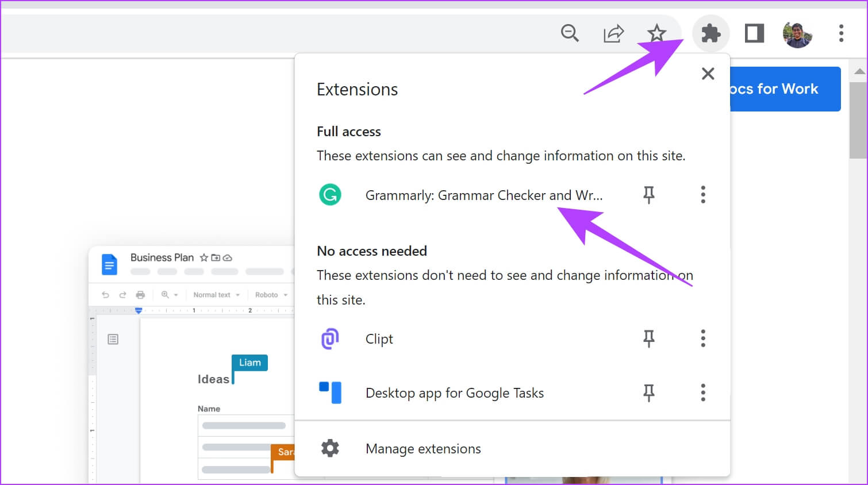Click the Manage extensions gear icon
Image resolution: width=868 pixels, height=485 pixels.
pyautogui.click(x=330, y=448)
